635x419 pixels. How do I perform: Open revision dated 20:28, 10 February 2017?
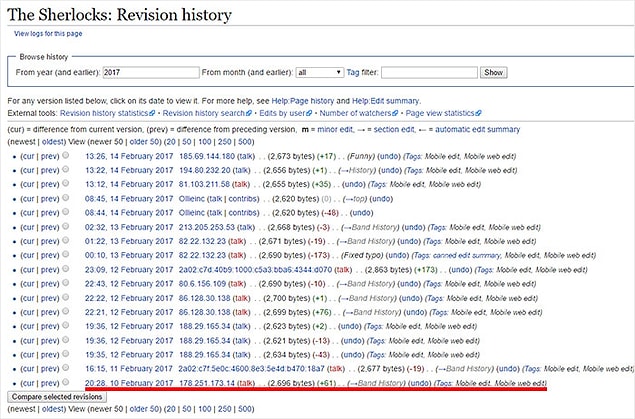click(x=129, y=383)
